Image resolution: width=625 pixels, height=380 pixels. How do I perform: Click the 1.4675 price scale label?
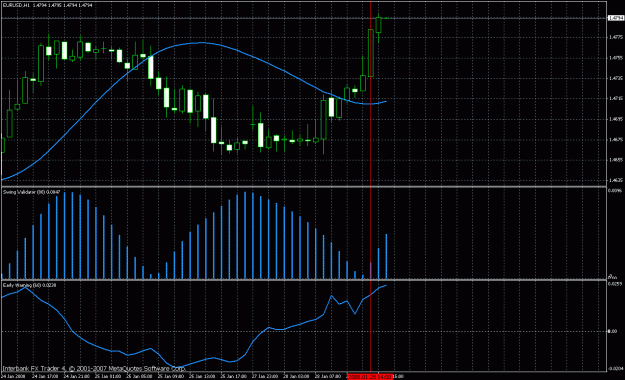tap(616, 140)
